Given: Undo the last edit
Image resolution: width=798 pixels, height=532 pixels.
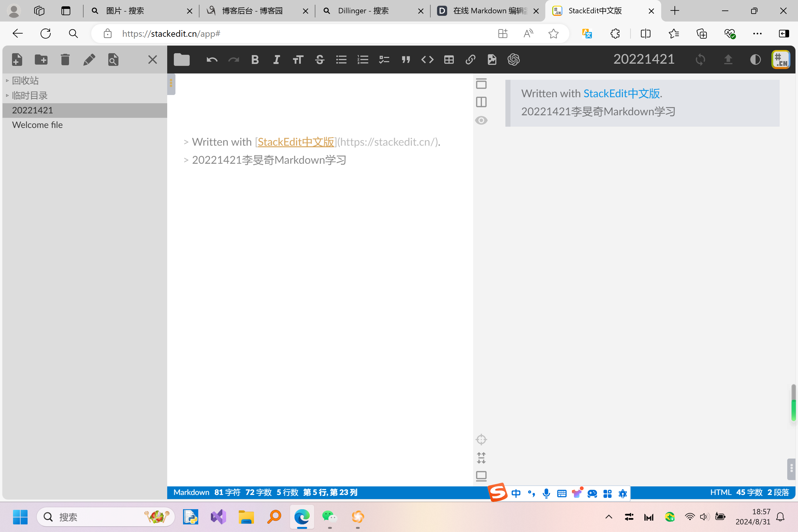Looking at the screenshot, I should tap(212, 60).
